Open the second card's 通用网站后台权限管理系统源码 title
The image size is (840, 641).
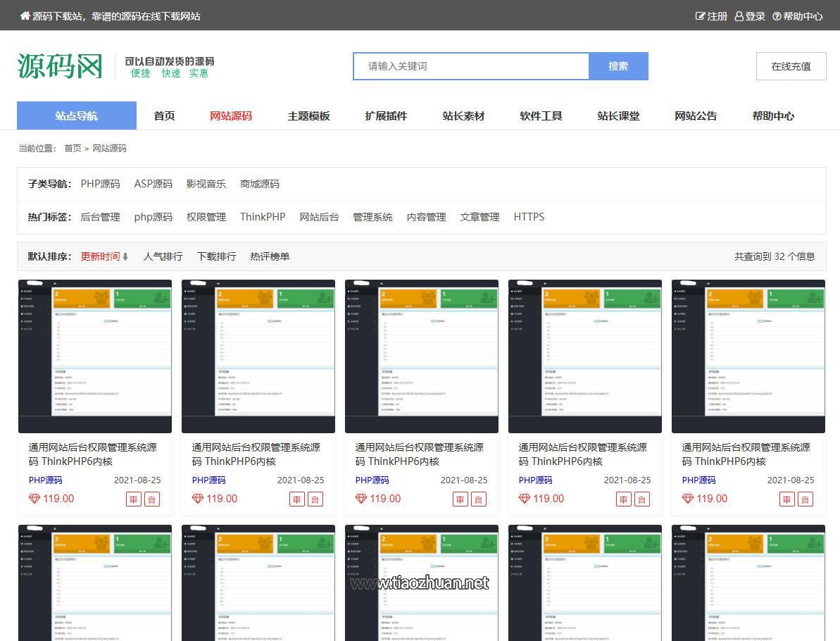click(256, 454)
